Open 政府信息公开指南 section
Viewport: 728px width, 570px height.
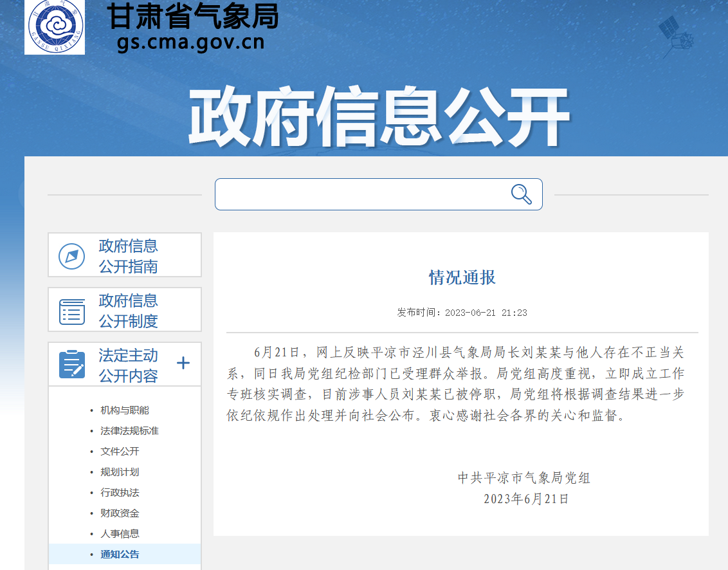128,256
